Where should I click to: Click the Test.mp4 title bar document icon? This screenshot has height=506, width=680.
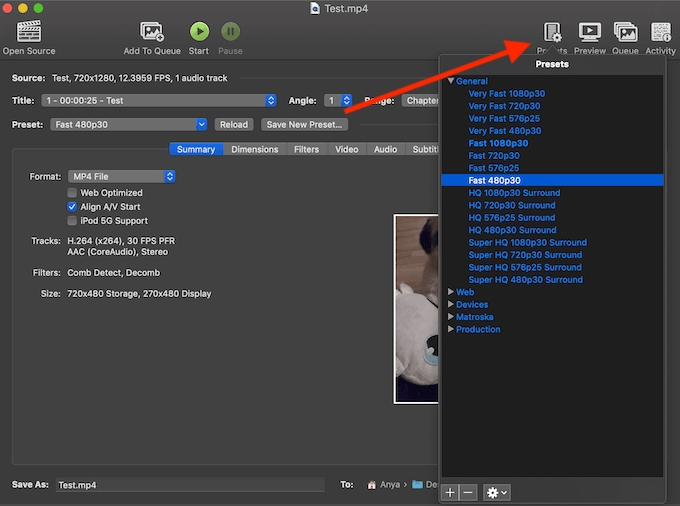(x=315, y=8)
